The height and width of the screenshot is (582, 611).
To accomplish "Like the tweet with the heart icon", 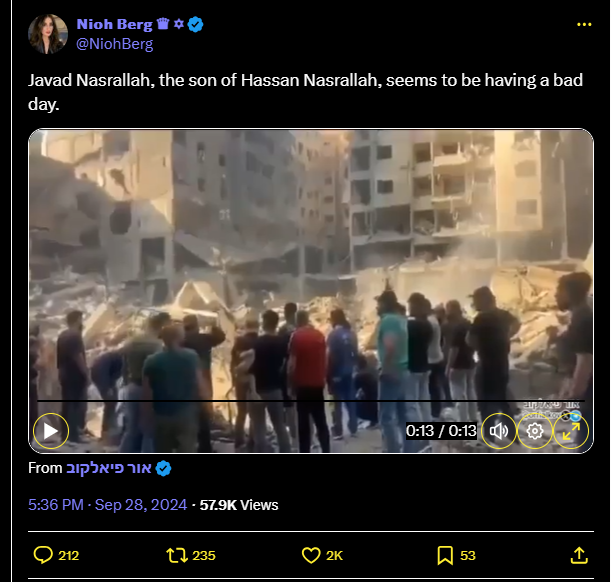I will (311, 555).
